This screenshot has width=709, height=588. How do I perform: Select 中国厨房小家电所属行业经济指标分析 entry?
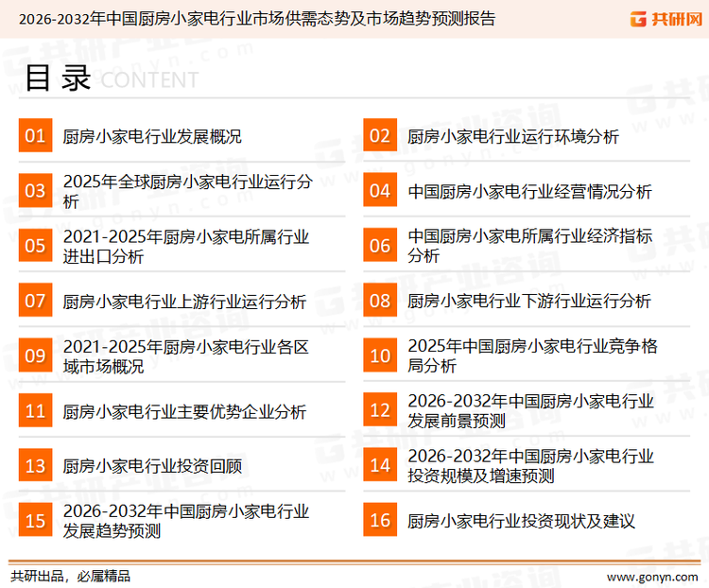coord(530,246)
